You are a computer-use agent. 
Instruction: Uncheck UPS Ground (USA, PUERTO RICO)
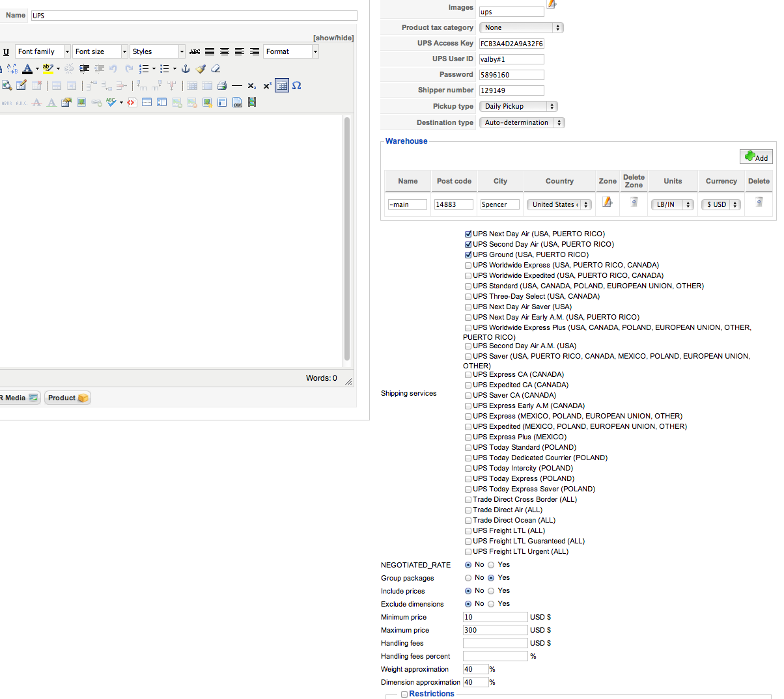coord(468,254)
